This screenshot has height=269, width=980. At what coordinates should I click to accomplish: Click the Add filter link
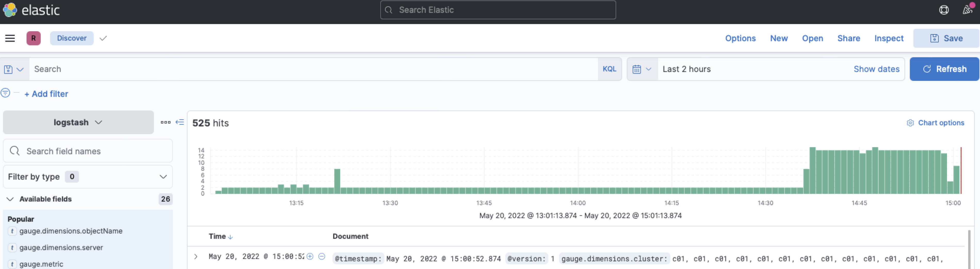[46, 94]
